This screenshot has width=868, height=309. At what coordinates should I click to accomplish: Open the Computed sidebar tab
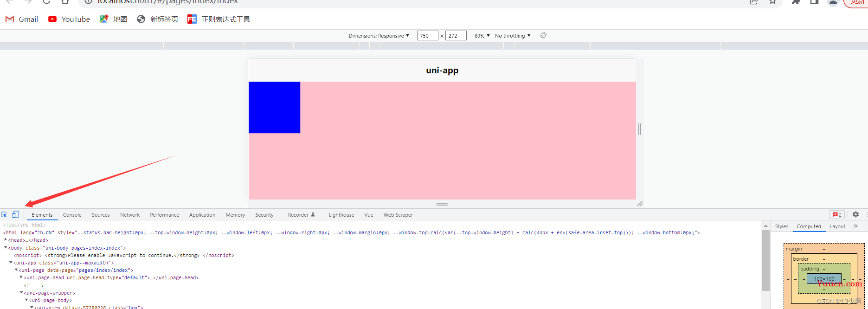[x=809, y=226]
